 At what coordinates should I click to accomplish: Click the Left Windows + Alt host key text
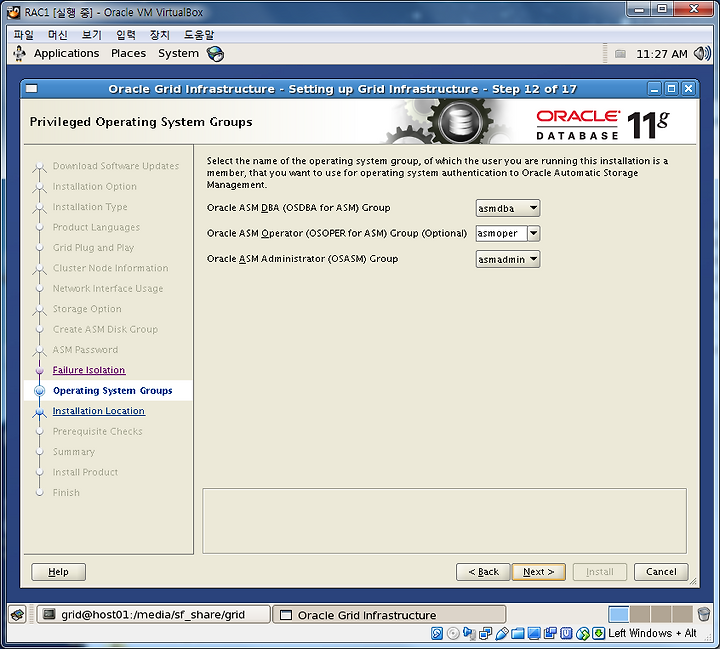click(x=652, y=633)
